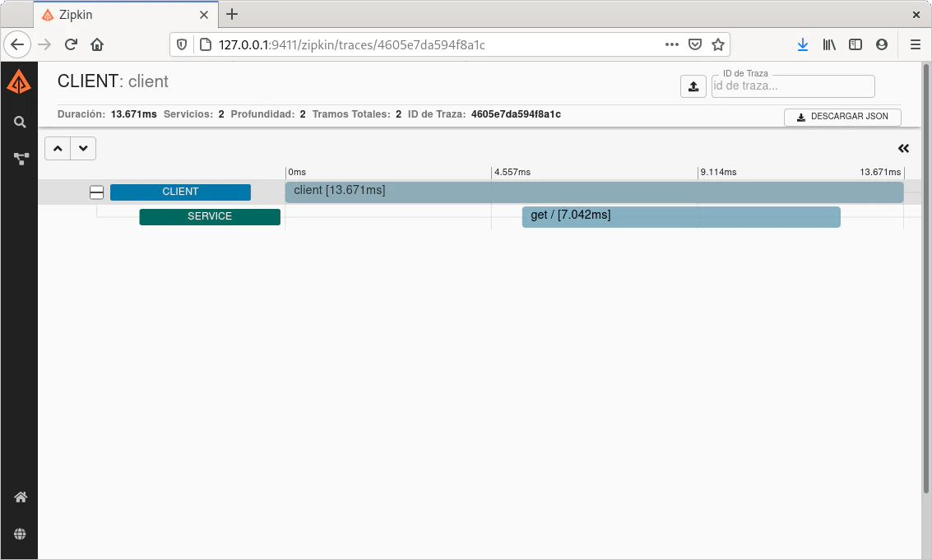Viewport: 932px width, 560px height.
Task: Open the dependencies graph icon
Action: (21, 159)
